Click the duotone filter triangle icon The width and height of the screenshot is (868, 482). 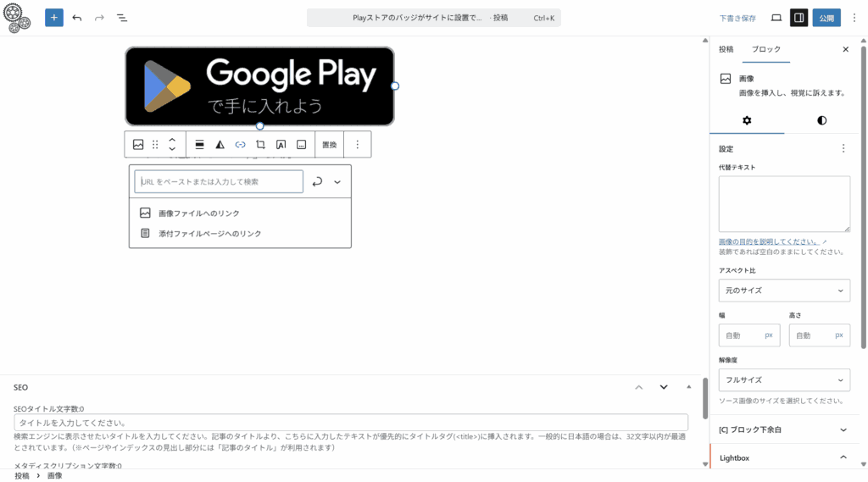[220, 145]
